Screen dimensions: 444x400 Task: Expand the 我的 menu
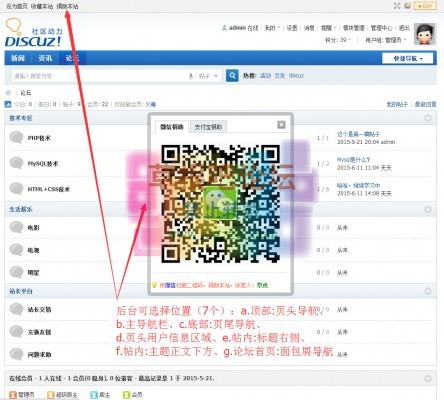272,28
